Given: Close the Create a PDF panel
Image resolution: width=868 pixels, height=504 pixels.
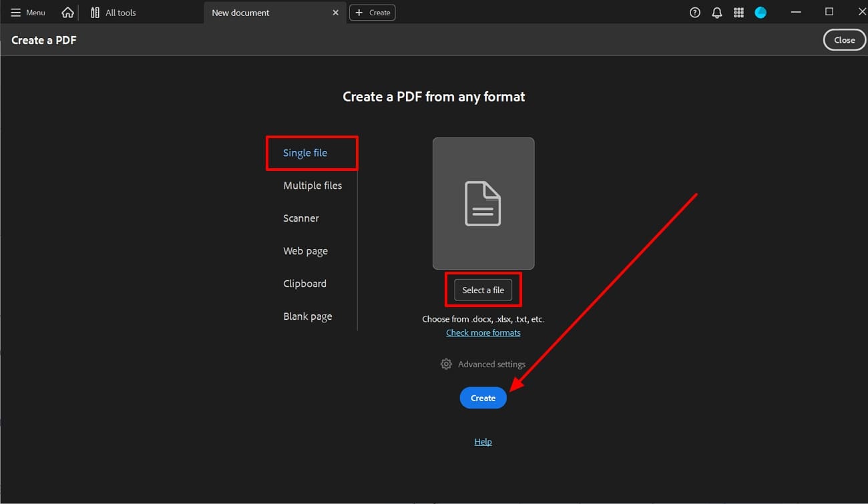Looking at the screenshot, I should pos(844,40).
